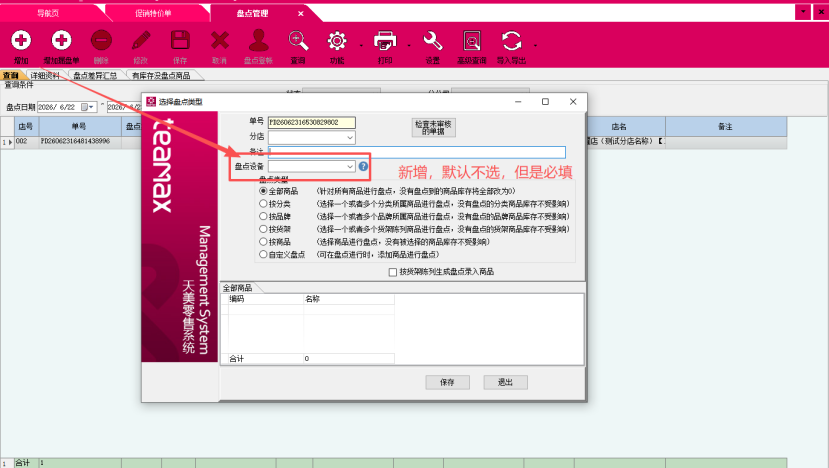Click the 打印 printer toolbar icon

point(385,41)
